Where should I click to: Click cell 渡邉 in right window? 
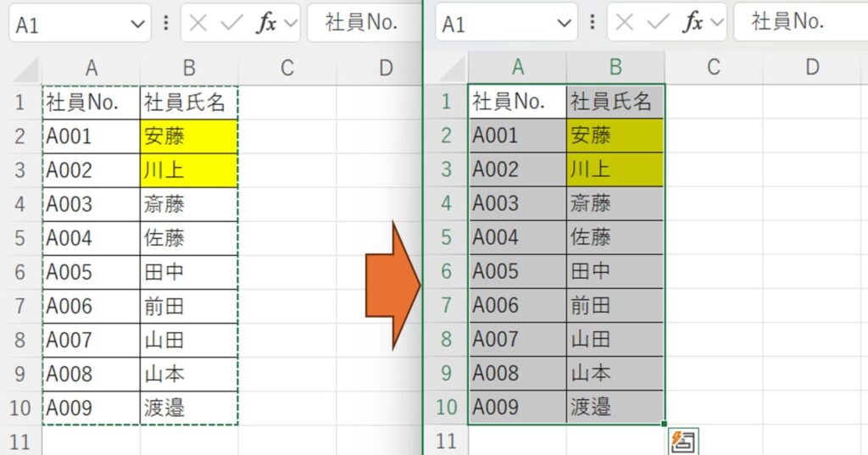click(615, 408)
